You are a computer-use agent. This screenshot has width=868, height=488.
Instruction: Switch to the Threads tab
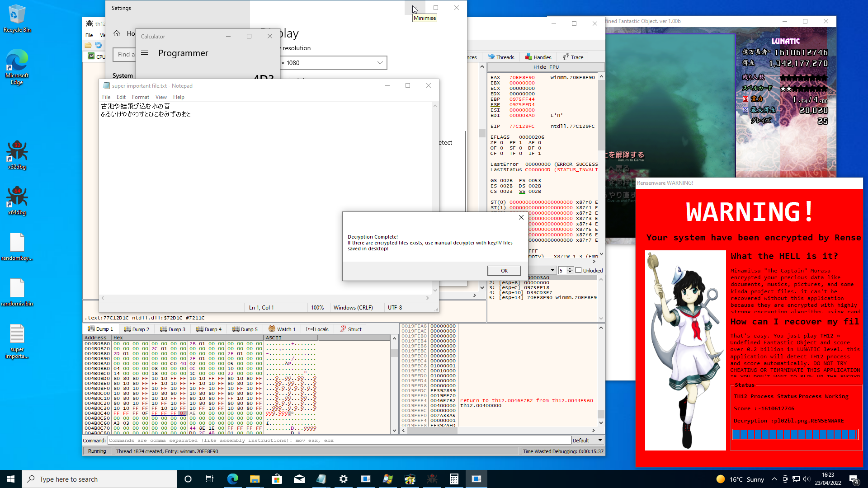[x=501, y=57]
